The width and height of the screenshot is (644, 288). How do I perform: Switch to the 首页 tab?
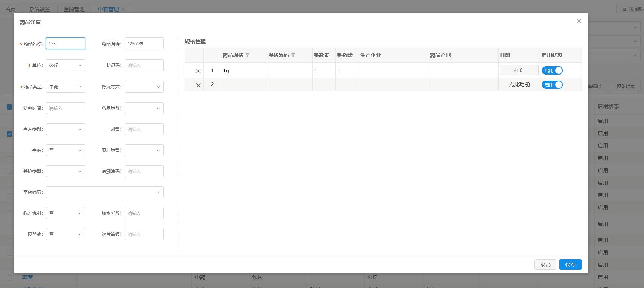pyautogui.click(x=10, y=9)
